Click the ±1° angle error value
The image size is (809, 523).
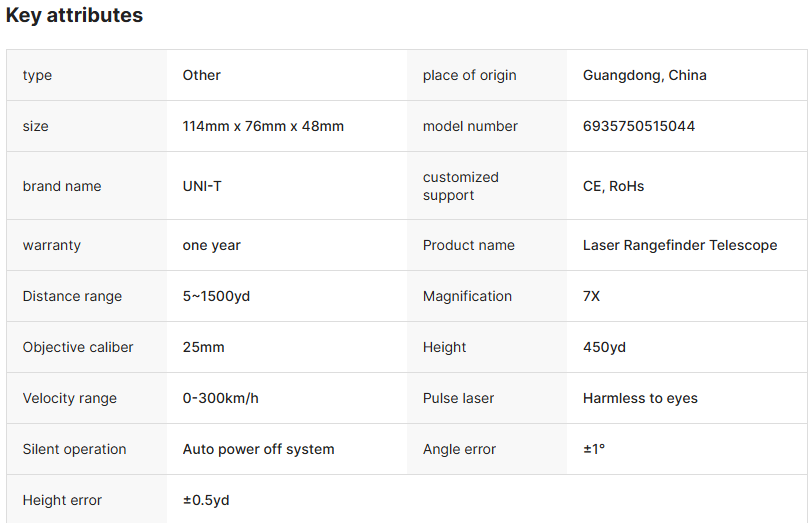[x=594, y=449]
